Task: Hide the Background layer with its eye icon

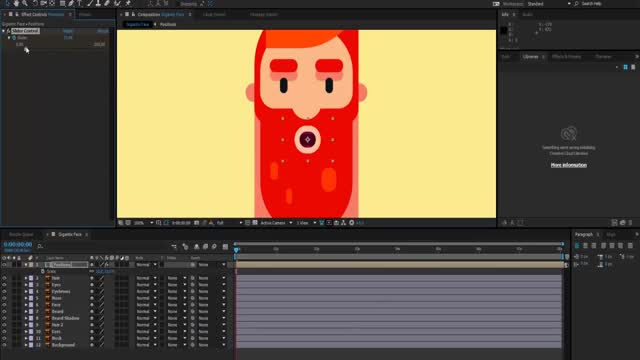Action: click(4, 345)
